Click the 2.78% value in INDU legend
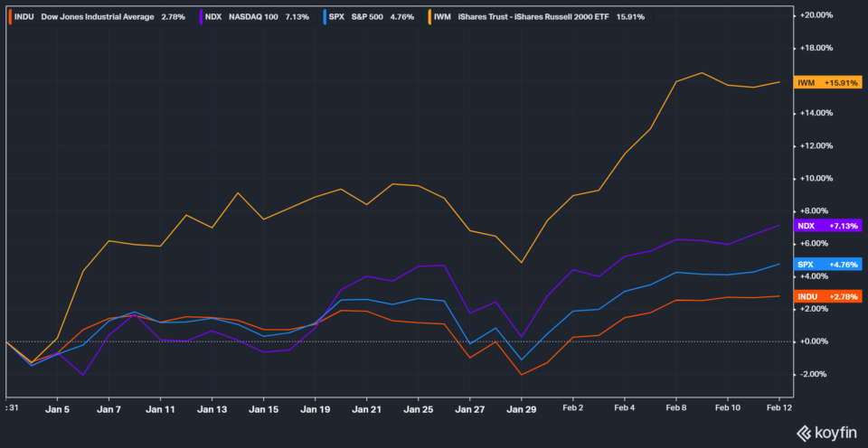This screenshot has height=448, width=868. (x=172, y=17)
